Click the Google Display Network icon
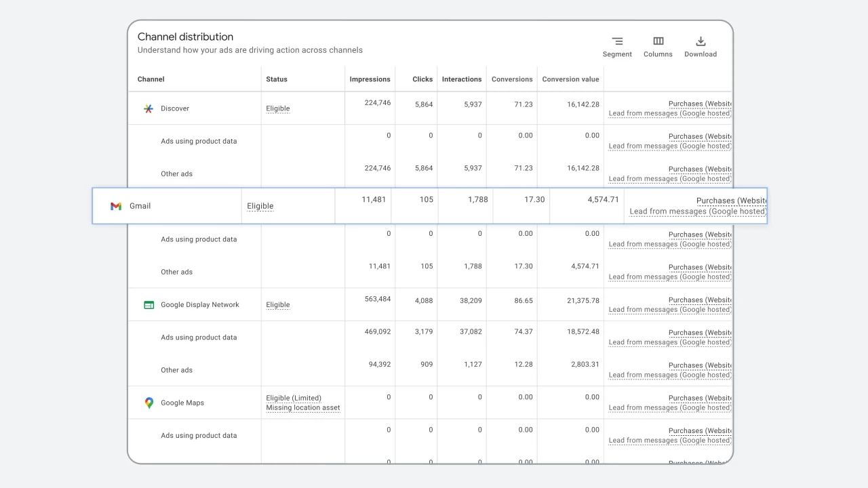 click(x=149, y=305)
